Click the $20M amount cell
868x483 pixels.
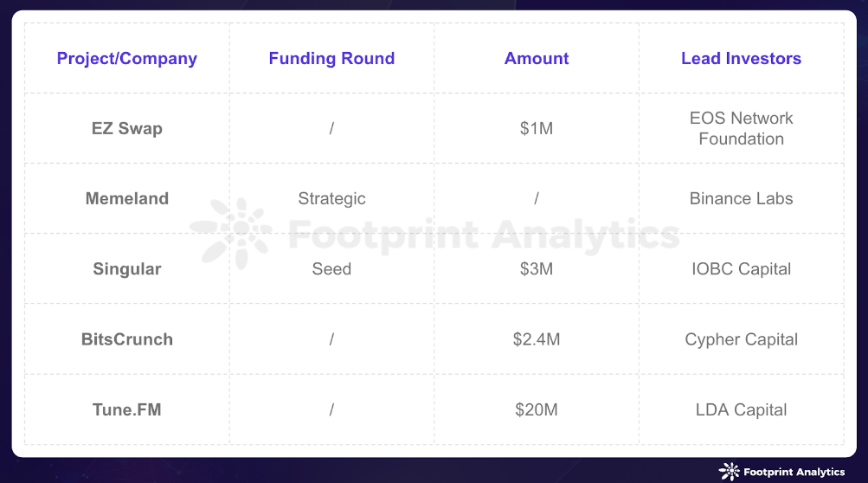point(537,409)
